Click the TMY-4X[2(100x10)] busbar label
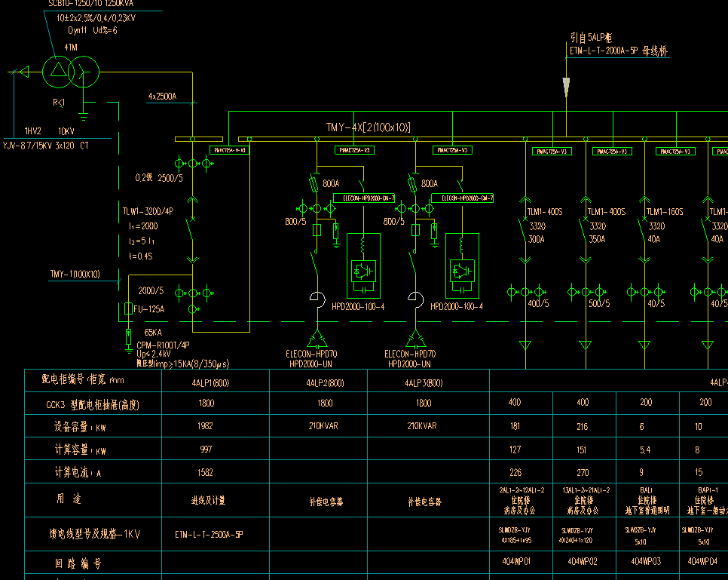Viewport: 728px width, 580px height. pyautogui.click(x=368, y=127)
